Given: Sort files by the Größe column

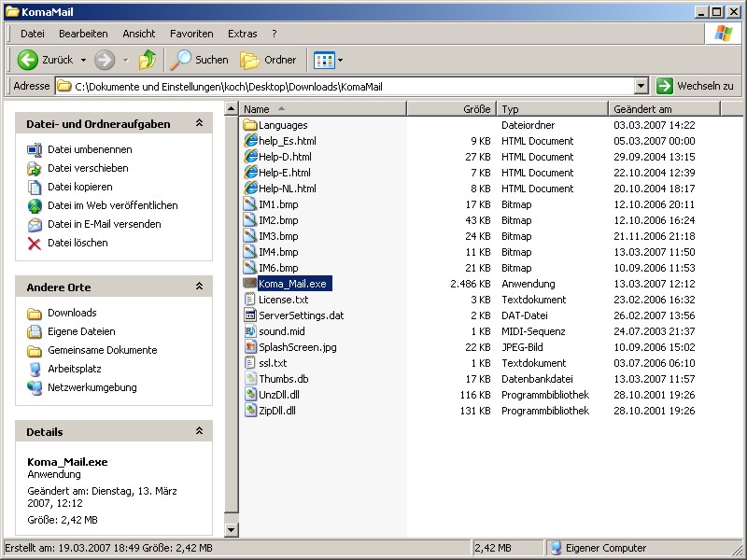Looking at the screenshot, I should [452, 109].
